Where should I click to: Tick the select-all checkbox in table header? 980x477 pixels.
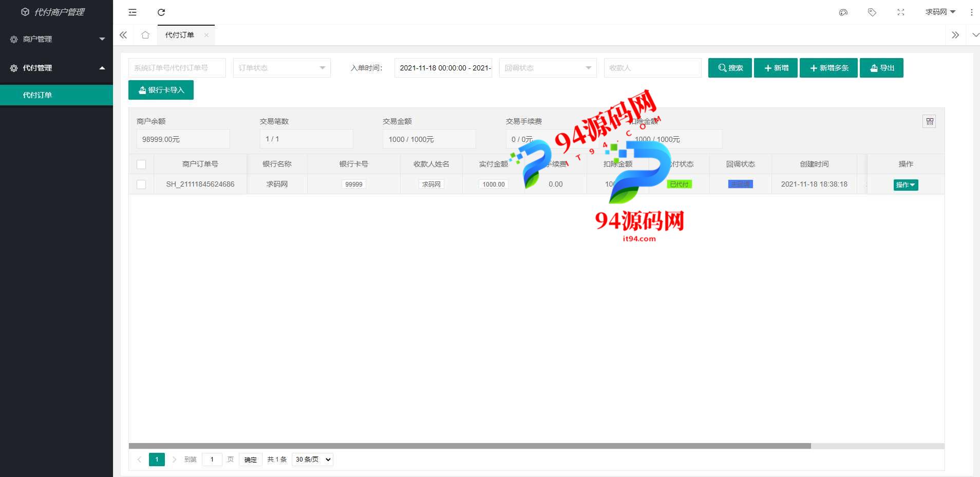pyautogui.click(x=141, y=164)
